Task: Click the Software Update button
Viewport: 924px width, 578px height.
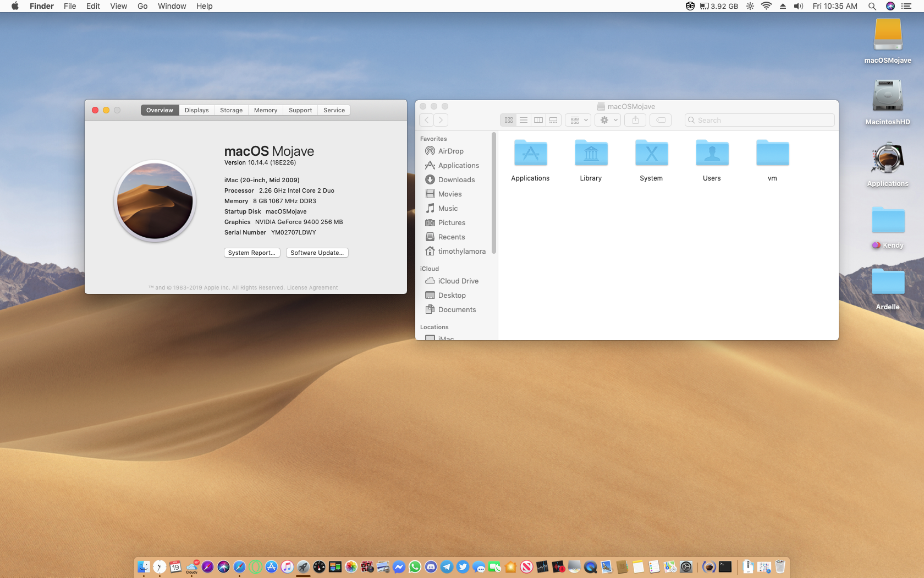Action: pos(317,253)
